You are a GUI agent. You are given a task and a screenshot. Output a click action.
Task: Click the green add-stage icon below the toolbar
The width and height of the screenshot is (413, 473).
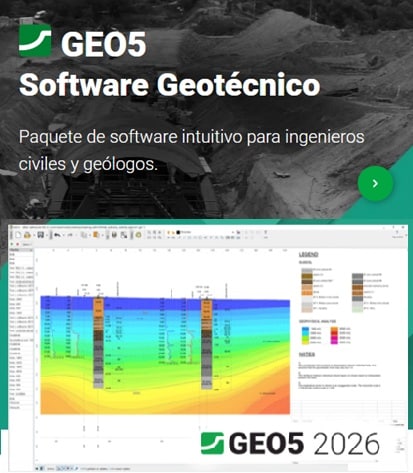tap(12, 244)
